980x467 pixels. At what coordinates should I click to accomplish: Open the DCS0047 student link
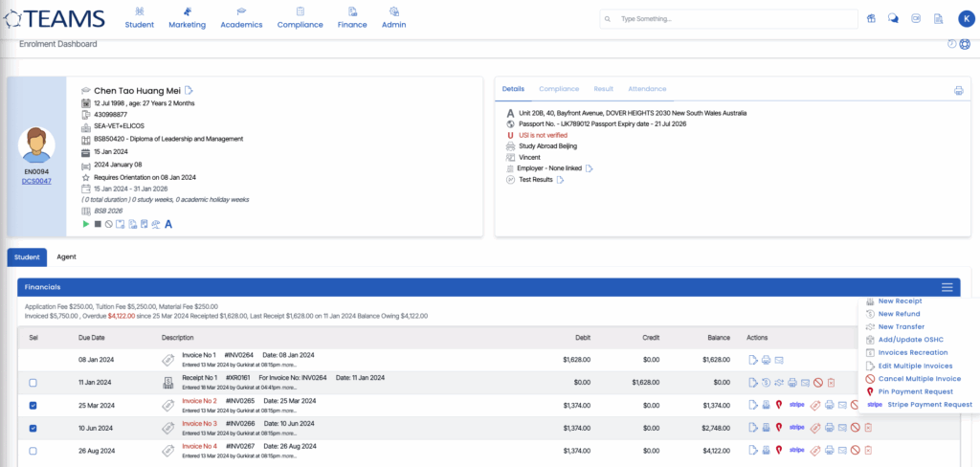[x=36, y=181]
